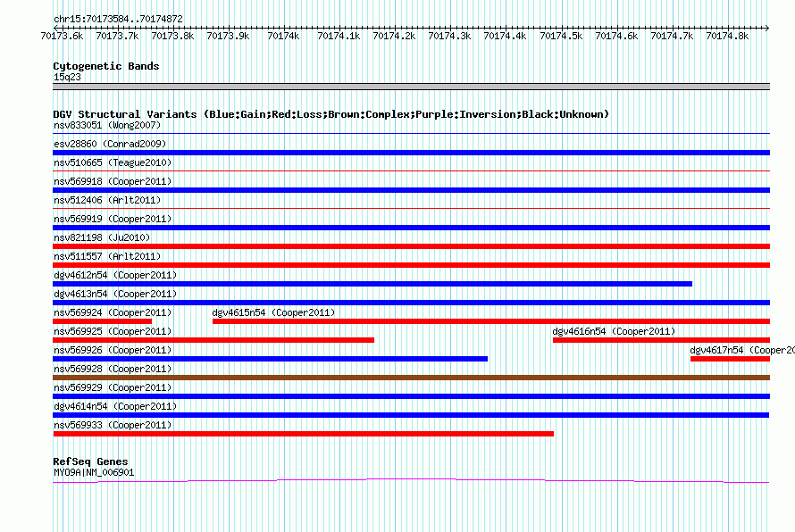This screenshot has width=795, height=532.
Task: Open variant esv28860 (Conrad2009) label
Action: coord(110,144)
